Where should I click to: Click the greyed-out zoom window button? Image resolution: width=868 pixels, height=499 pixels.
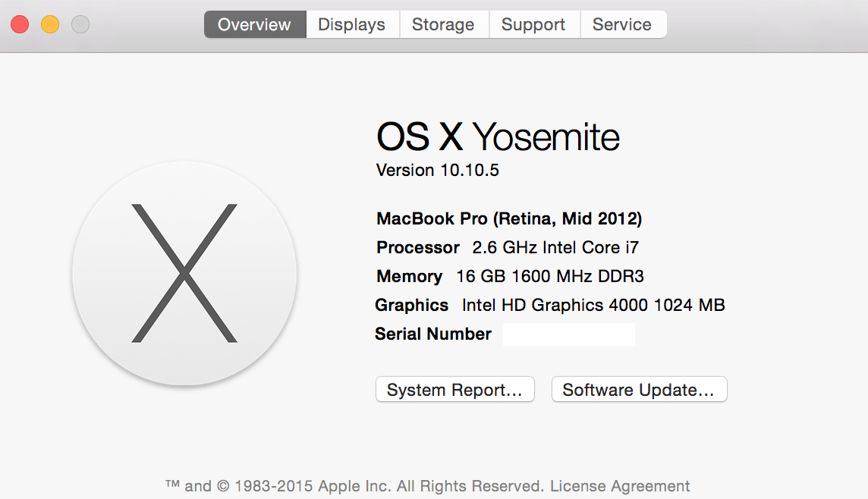pos(80,24)
